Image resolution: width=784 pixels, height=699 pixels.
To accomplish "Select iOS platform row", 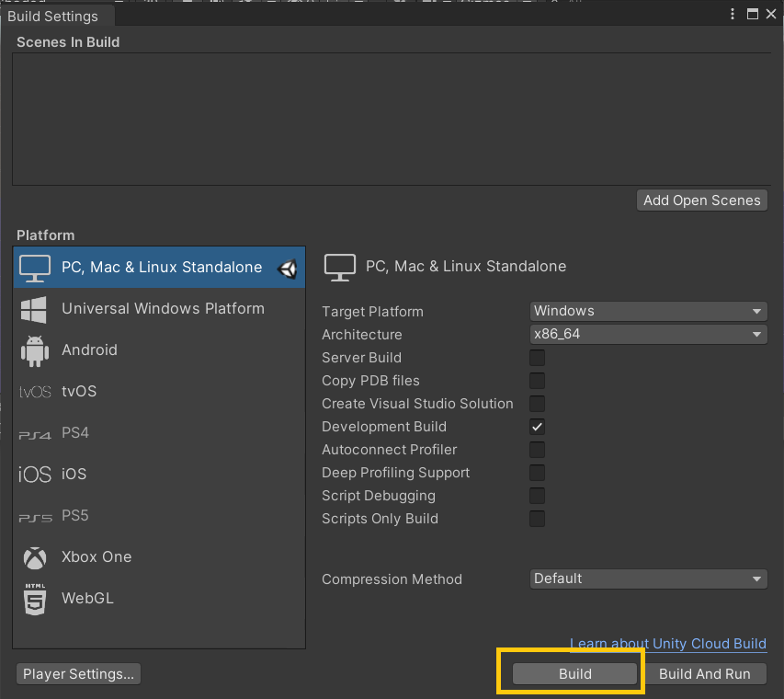I will (159, 475).
